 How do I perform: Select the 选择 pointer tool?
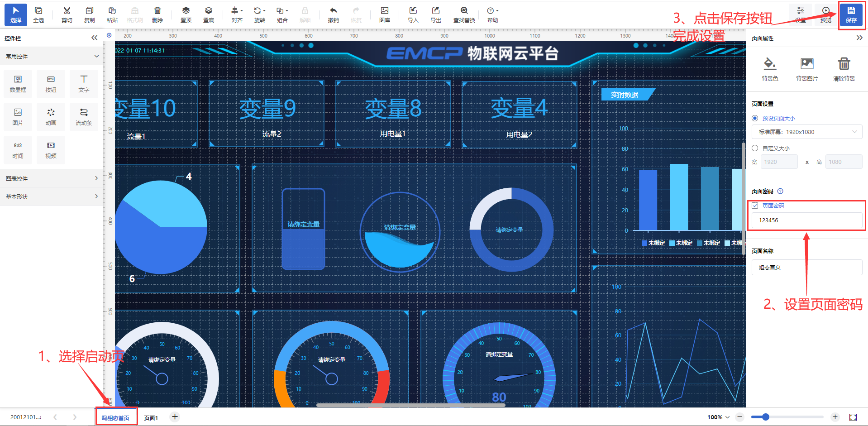tap(16, 14)
